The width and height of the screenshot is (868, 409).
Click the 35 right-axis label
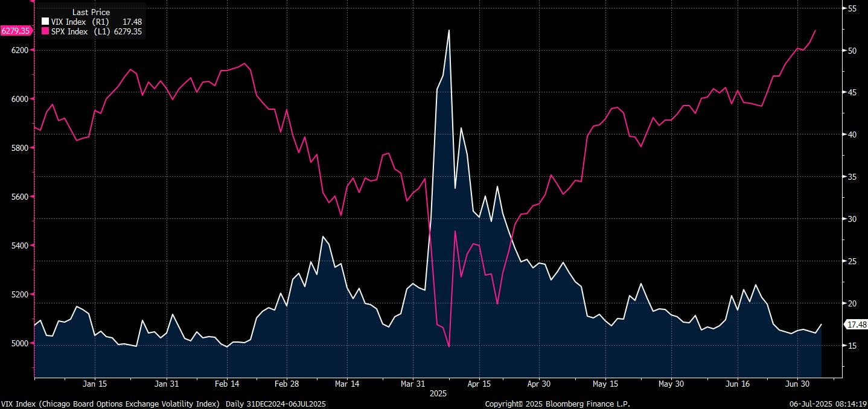[x=853, y=177]
